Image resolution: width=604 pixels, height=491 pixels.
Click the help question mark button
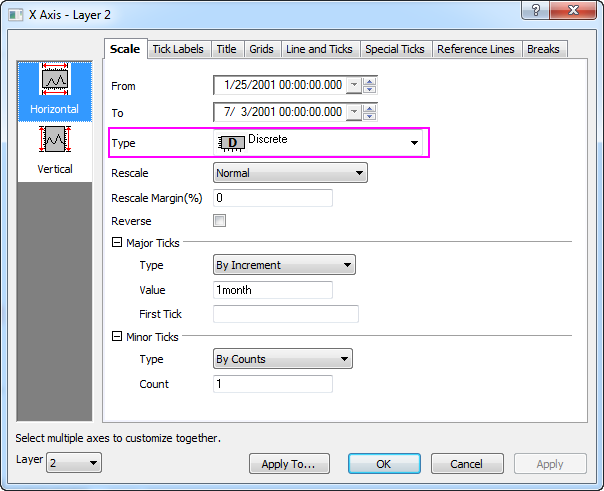click(535, 10)
